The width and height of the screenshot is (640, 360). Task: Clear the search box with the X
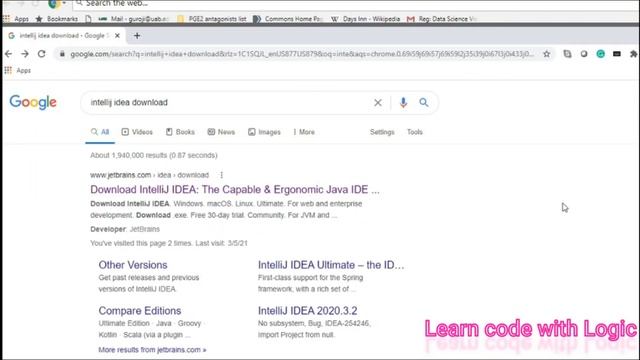[378, 102]
